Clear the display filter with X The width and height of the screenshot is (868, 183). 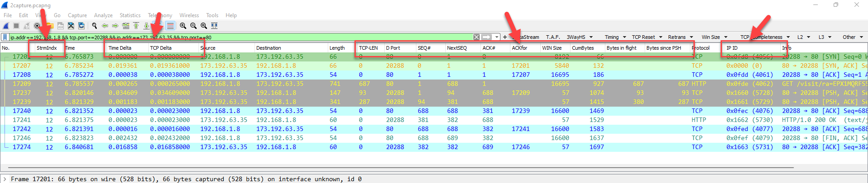[x=476, y=37]
